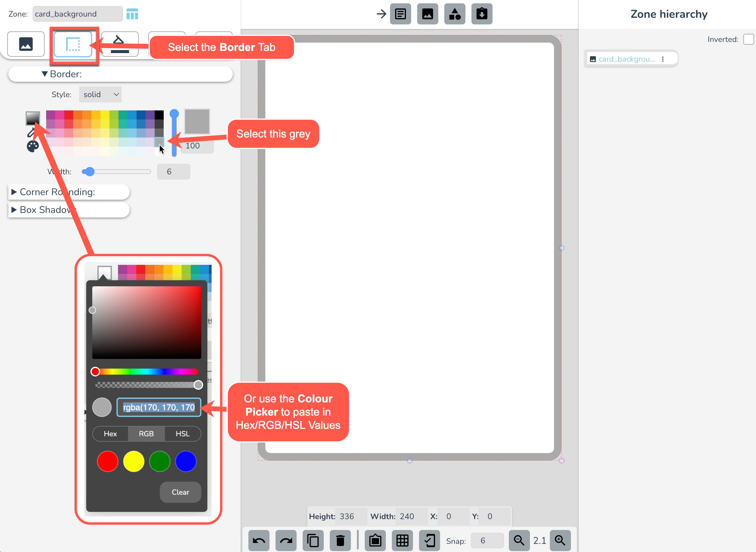Add a new text zone

click(x=400, y=14)
